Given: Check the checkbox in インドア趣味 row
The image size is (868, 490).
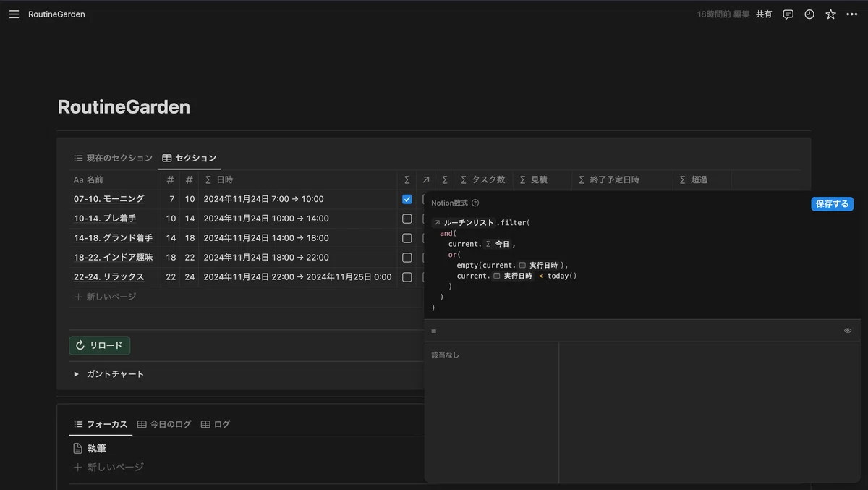Looking at the screenshot, I should pos(407,258).
